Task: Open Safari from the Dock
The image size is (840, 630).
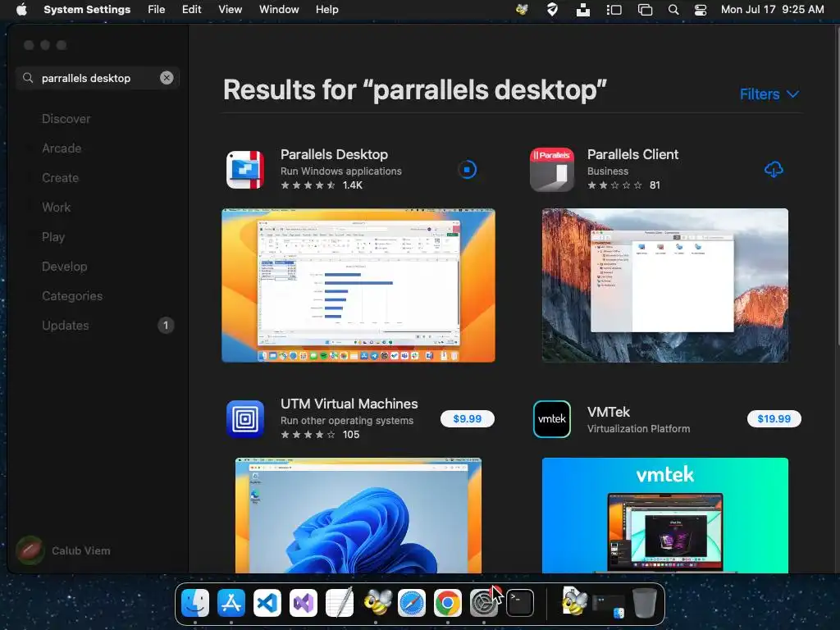Action: pyautogui.click(x=412, y=603)
